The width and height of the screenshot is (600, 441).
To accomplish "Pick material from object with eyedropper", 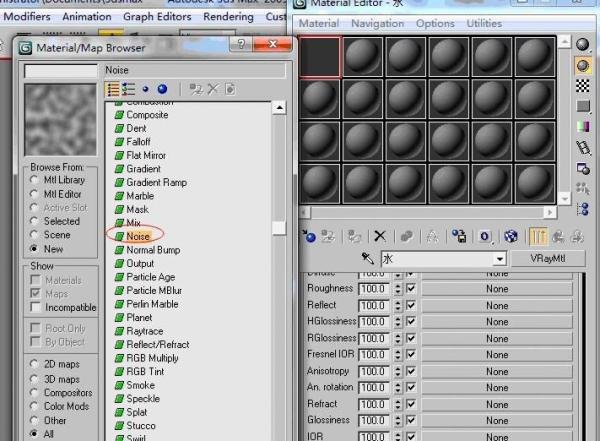I will click(368, 259).
